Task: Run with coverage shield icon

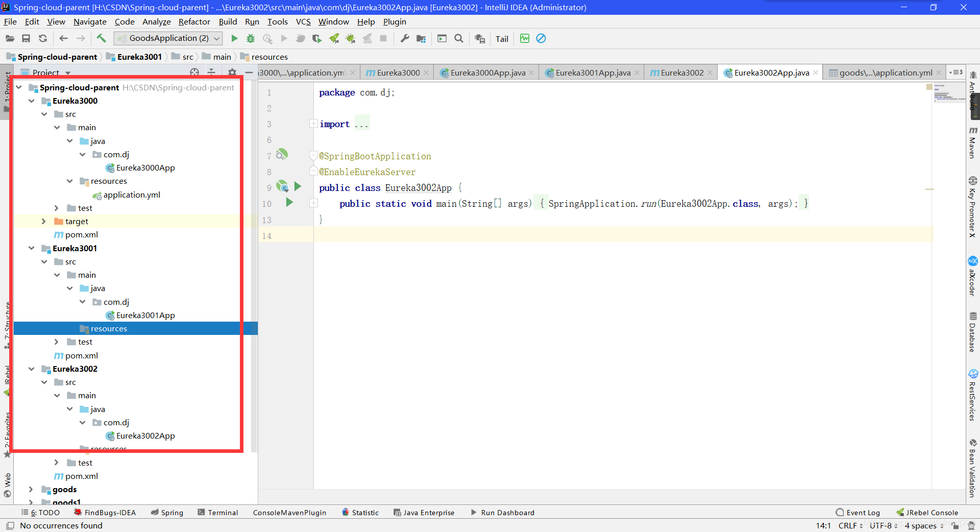Action: pyautogui.click(x=317, y=38)
